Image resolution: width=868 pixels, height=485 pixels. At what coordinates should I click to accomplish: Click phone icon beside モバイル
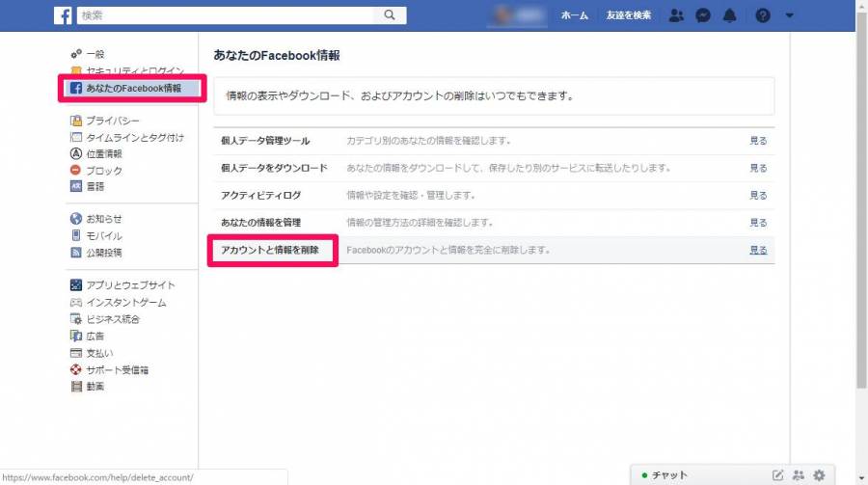click(x=76, y=235)
